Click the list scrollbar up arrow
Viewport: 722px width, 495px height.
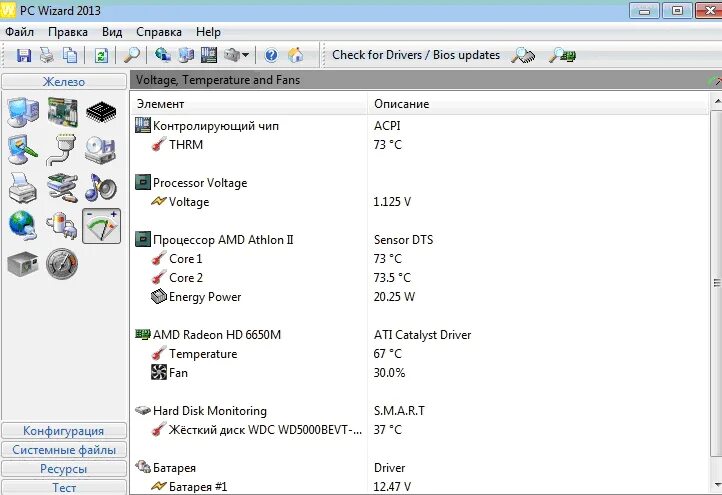click(x=716, y=100)
